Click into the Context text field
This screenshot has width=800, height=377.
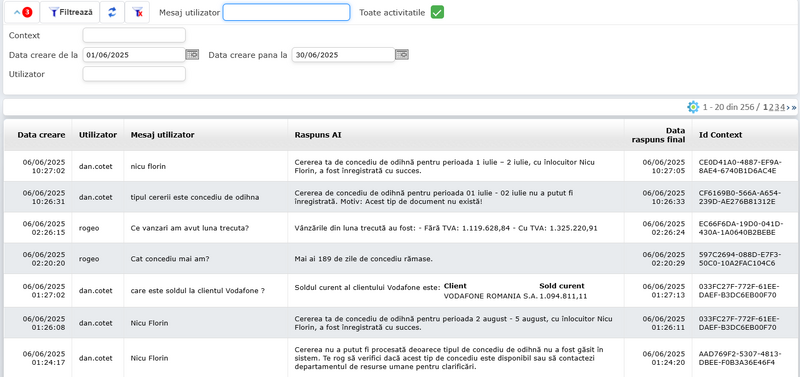coord(134,35)
